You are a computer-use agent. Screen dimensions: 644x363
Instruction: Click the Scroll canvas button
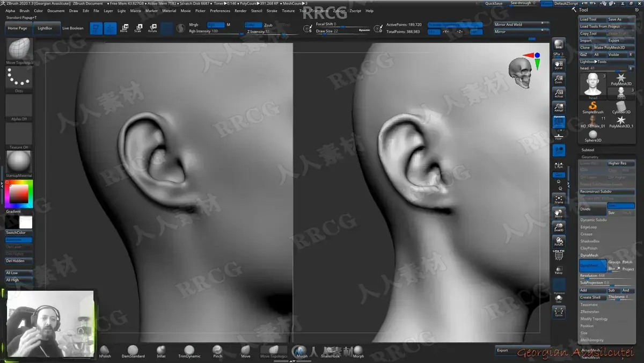559,64
